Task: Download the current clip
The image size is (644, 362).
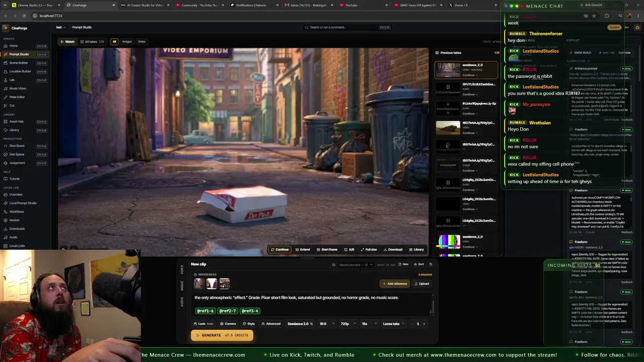Action: (x=393, y=250)
